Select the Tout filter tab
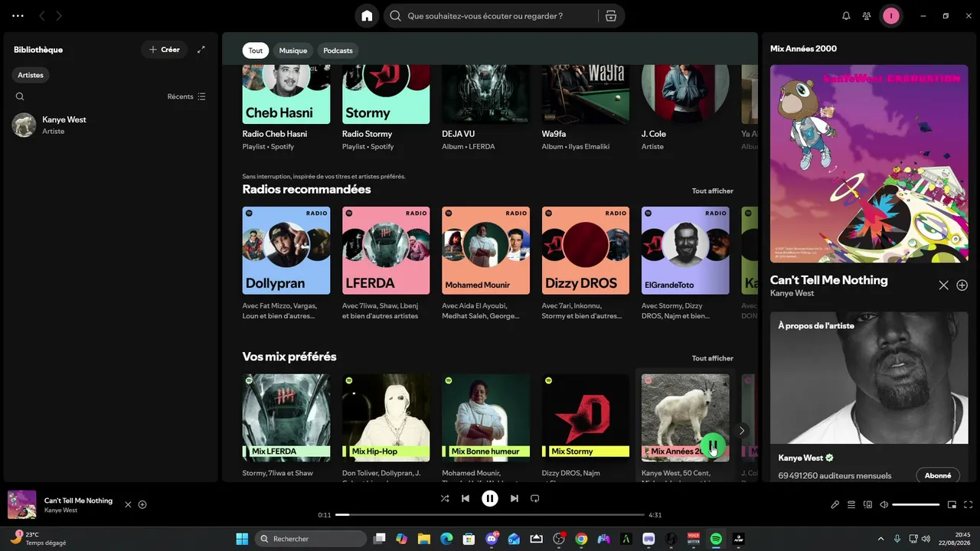The width and height of the screenshot is (980, 551). click(256, 51)
